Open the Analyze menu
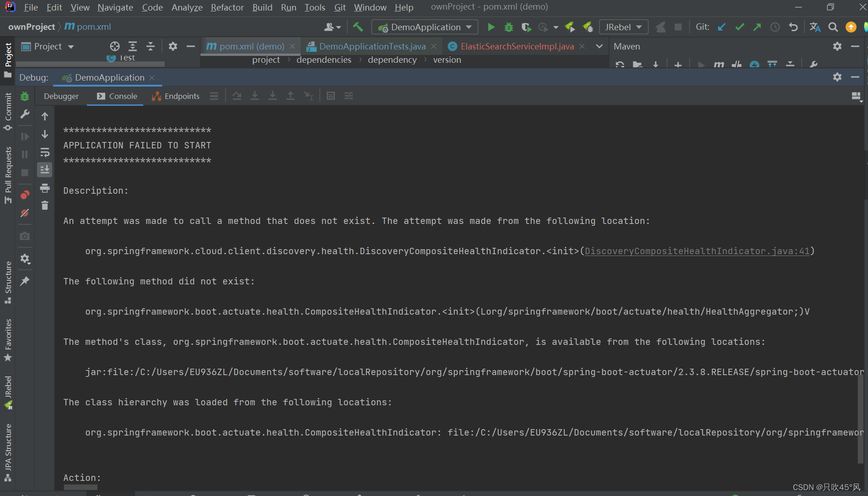This screenshot has width=868, height=496. coord(187,7)
